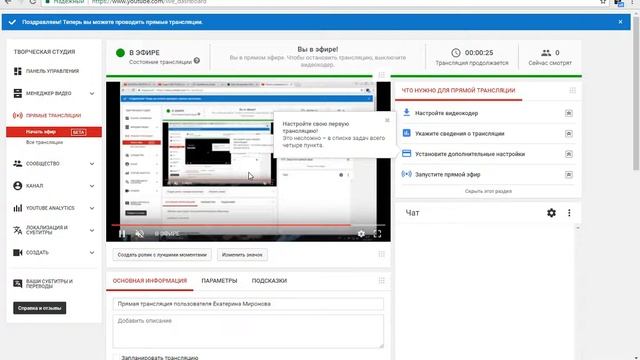
Task: Expand the Менеджер видео submenu arrow
Action: click(92, 93)
